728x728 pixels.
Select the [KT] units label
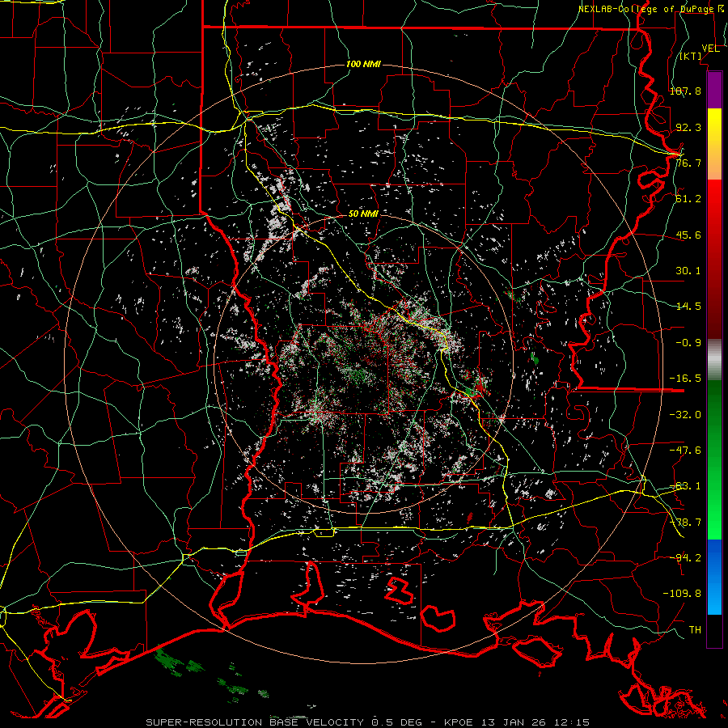point(691,56)
